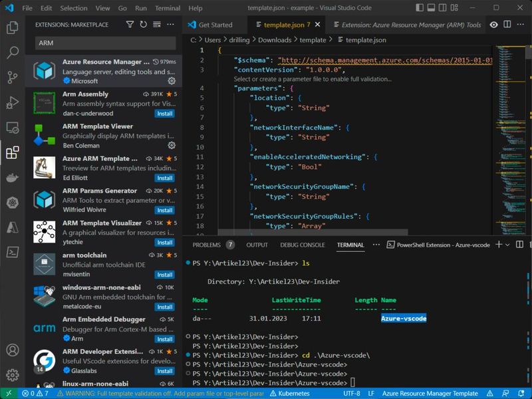Image resolution: width=532 pixels, height=399 pixels.
Task: Expand the Downloads breadcrumb segment
Action: click(275, 40)
